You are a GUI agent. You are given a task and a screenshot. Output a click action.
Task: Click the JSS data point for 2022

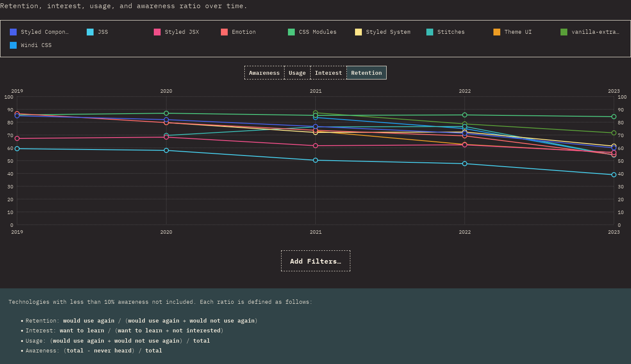tap(465, 164)
